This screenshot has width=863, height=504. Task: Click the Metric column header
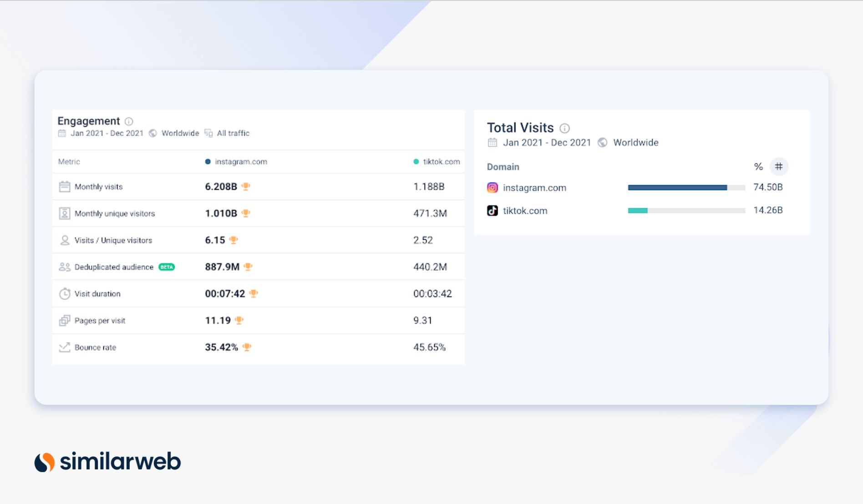pos(69,161)
